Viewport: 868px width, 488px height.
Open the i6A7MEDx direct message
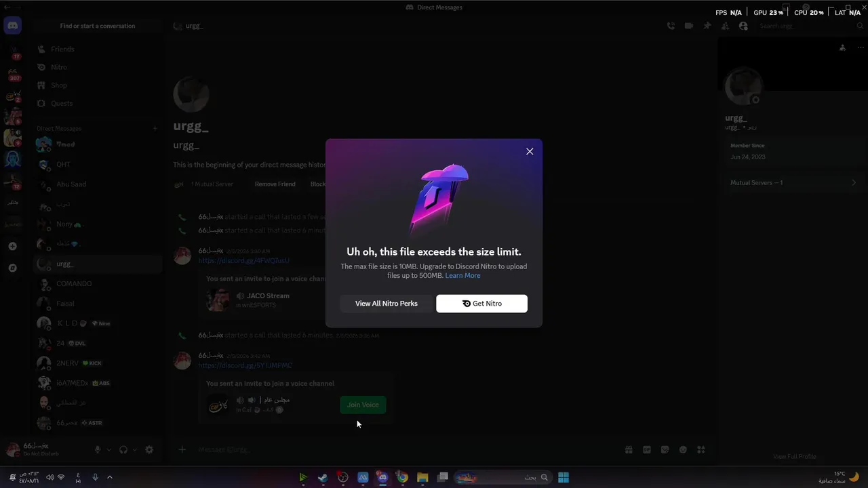(98, 383)
